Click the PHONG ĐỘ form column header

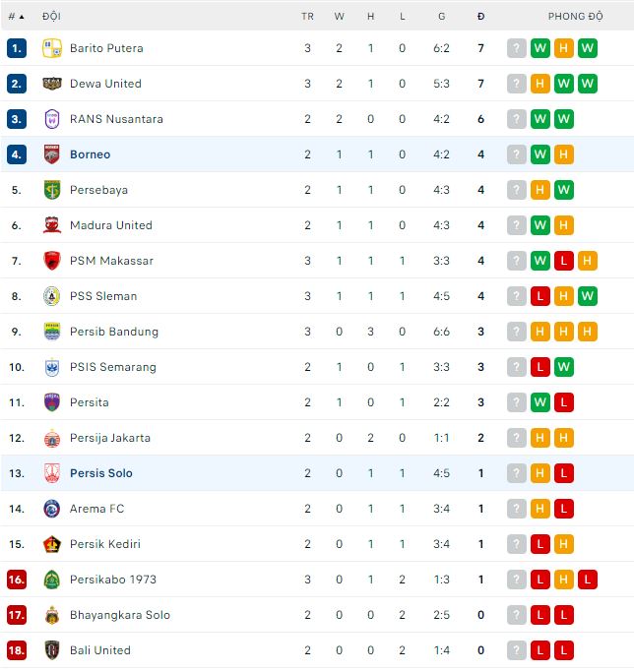click(x=575, y=17)
